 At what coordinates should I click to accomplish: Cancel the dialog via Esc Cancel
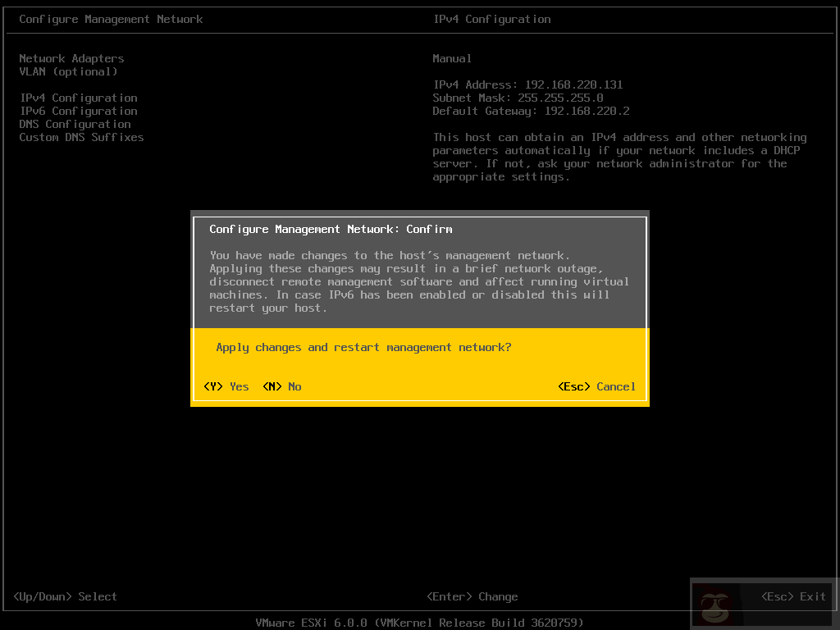[596, 386]
